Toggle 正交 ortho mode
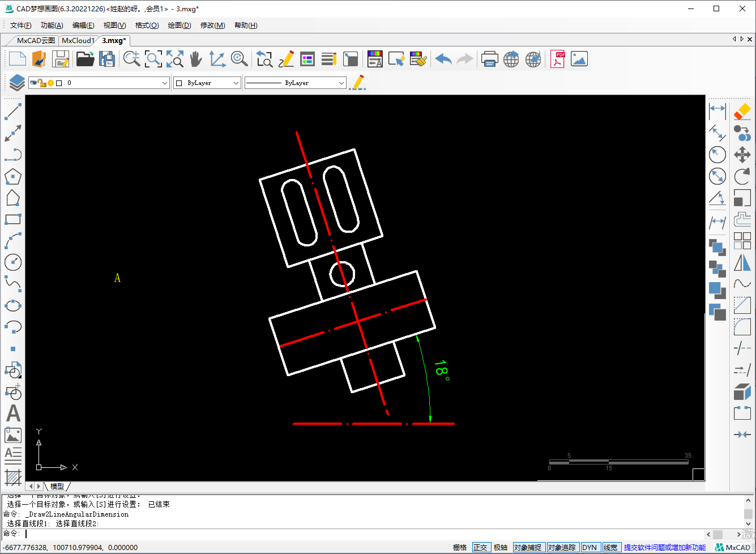Screen dimensions: 756x554 pyautogui.click(x=480, y=548)
